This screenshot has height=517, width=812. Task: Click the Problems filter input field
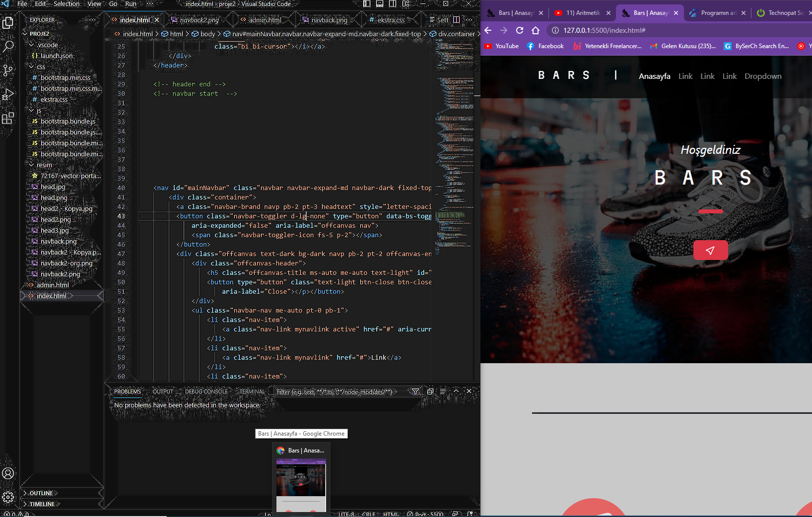coord(341,391)
